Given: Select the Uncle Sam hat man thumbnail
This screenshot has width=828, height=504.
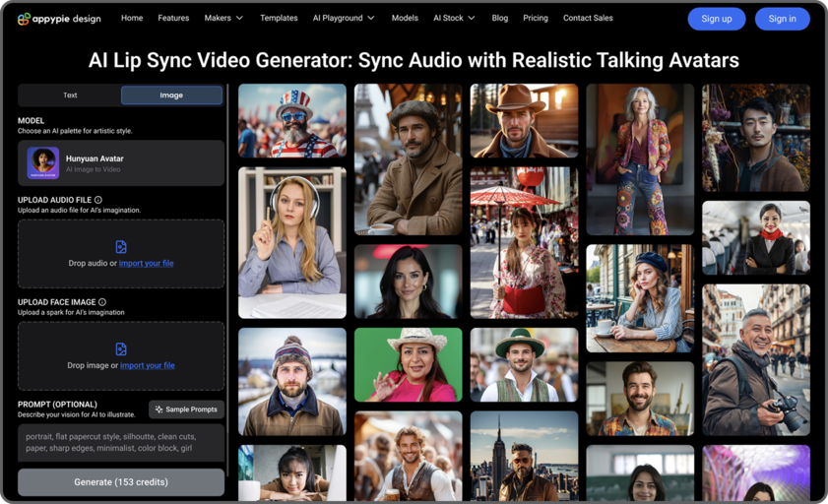Looking at the screenshot, I should pos(292,121).
